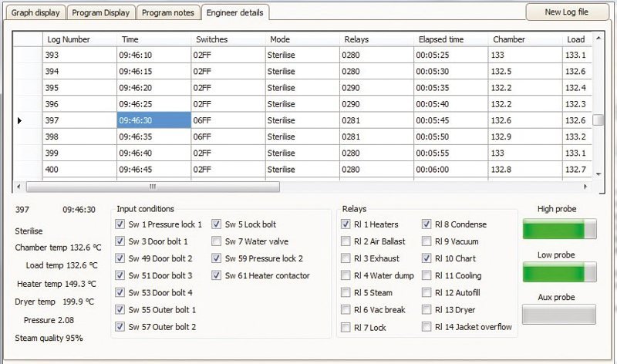617x364 pixels.
Task: Uncheck Rl 1 Heaters relay
Action: click(x=346, y=224)
